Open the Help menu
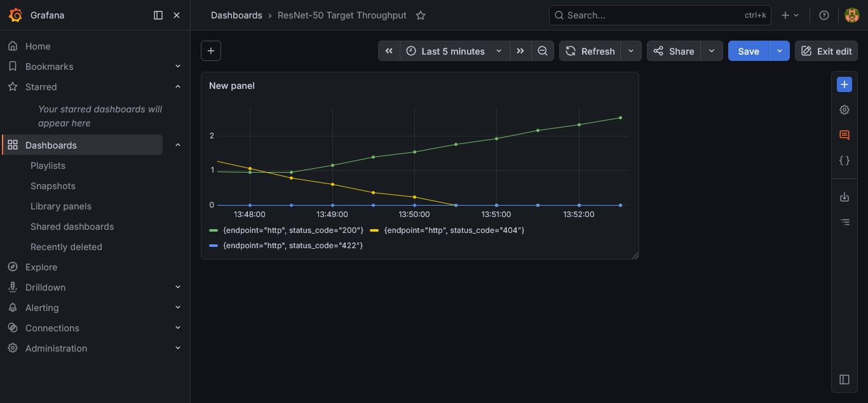This screenshot has height=403, width=868. click(x=824, y=15)
